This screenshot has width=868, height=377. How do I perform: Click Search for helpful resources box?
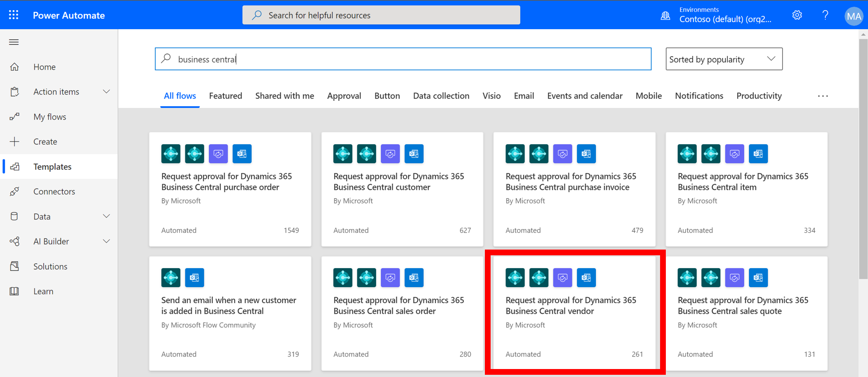coord(381,15)
